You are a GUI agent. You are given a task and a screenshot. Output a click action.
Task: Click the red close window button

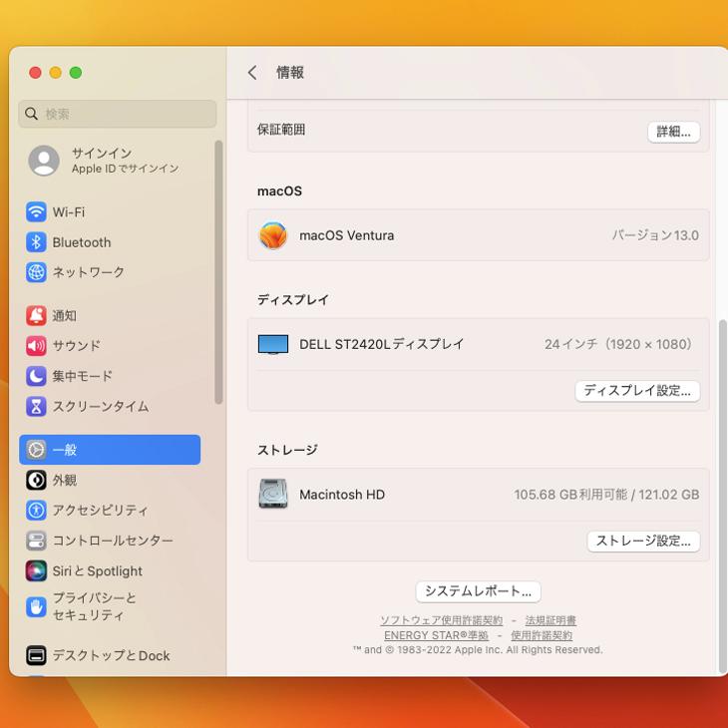point(35,73)
